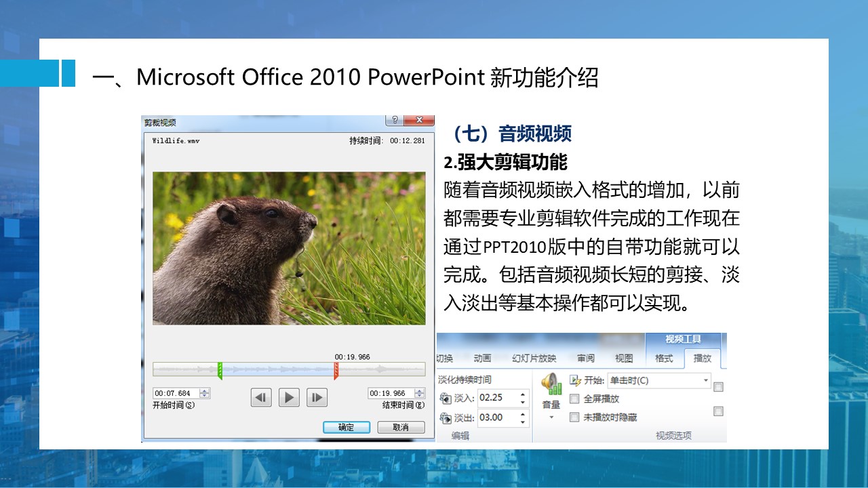Viewport: 868px width, 488px height.
Task: Click the 淡入 duration spinner arrows
Action: [523, 398]
